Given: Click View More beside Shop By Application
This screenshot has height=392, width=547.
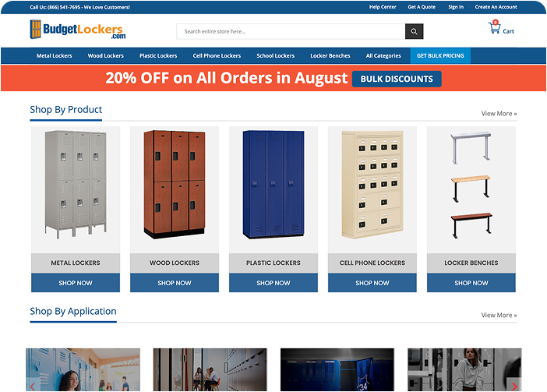Looking at the screenshot, I should 499,316.
